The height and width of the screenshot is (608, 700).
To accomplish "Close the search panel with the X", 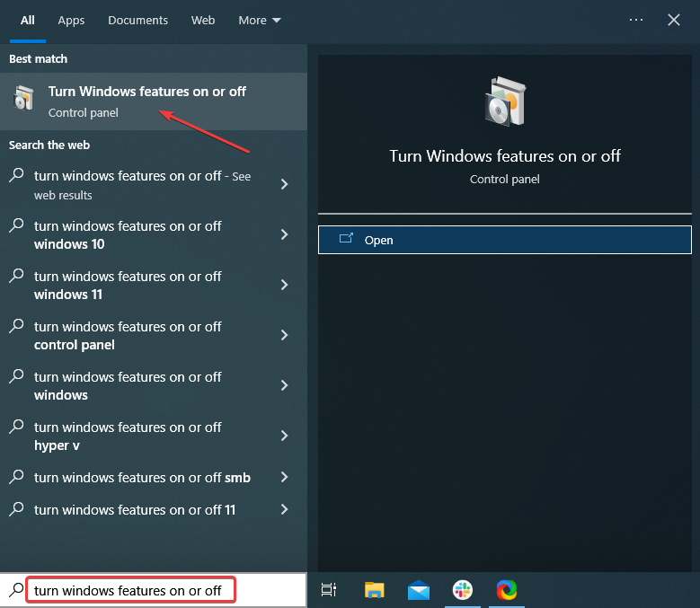I will (x=674, y=20).
